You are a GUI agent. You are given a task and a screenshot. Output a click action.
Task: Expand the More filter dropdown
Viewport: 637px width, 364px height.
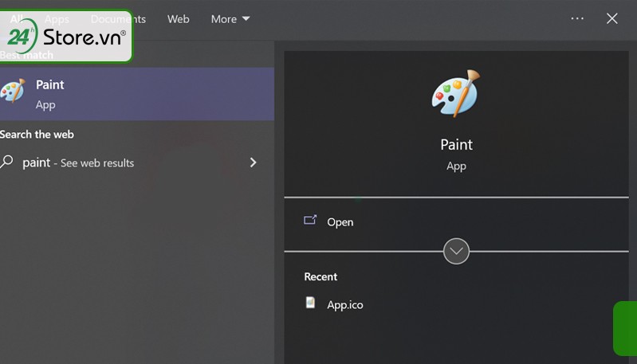[x=230, y=19]
